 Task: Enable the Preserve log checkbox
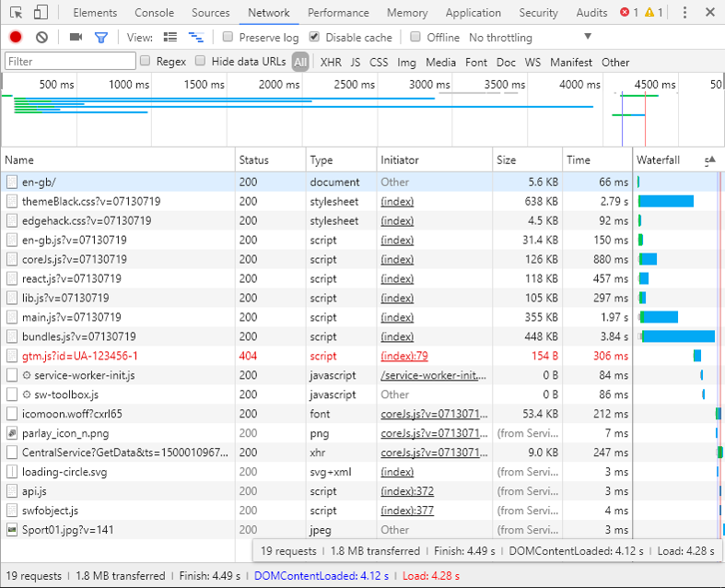pyautogui.click(x=228, y=37)
